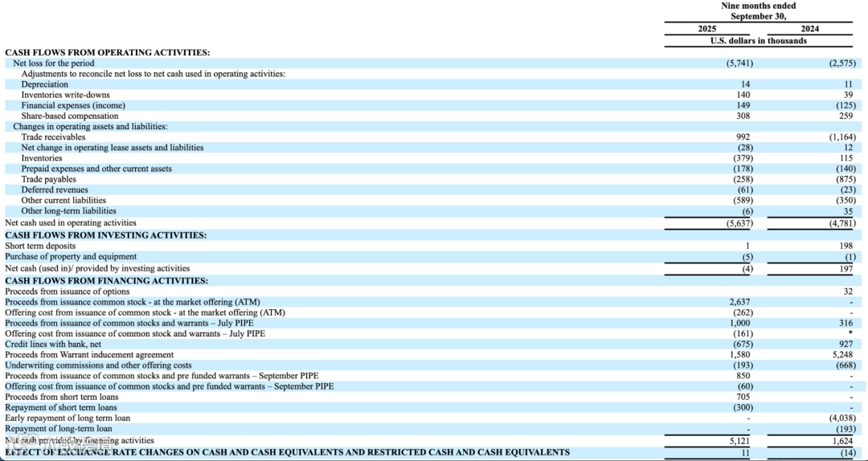This screenshot has height=461, width=868.
Task: Click Warrant inducement 2024 value 5,248
Action: [x=843, y=354]
